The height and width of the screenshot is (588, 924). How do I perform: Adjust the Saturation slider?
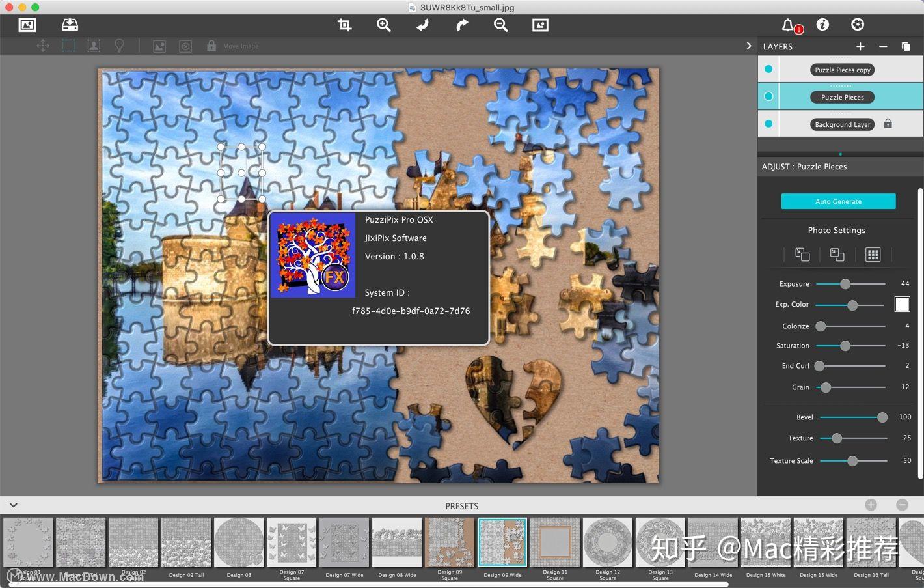(850, 346)
